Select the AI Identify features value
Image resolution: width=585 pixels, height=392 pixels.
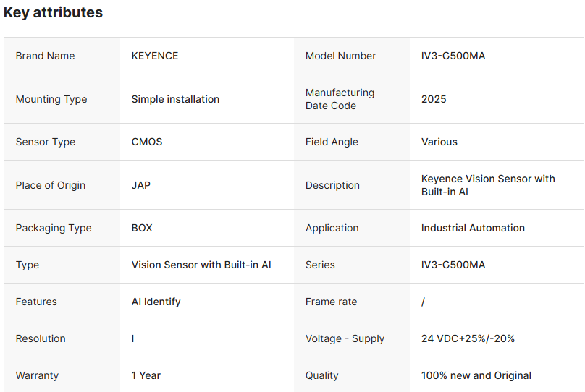(156, 302)
